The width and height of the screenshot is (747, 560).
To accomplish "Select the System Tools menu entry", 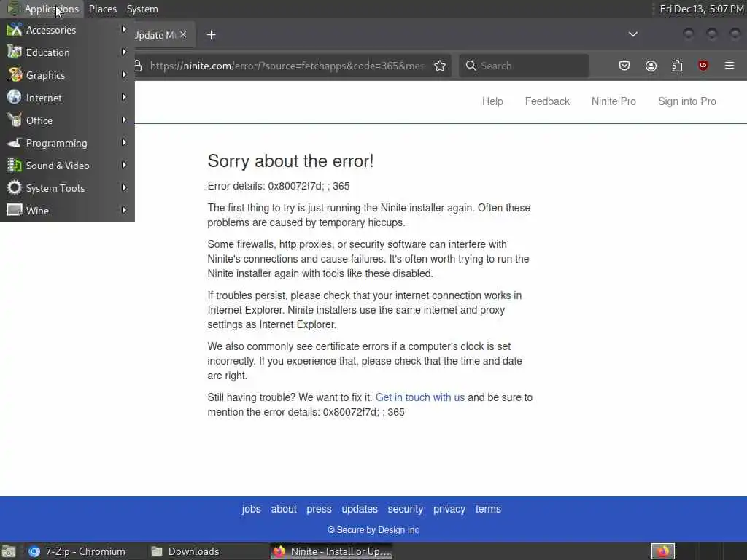I will [x=67, y=187].
